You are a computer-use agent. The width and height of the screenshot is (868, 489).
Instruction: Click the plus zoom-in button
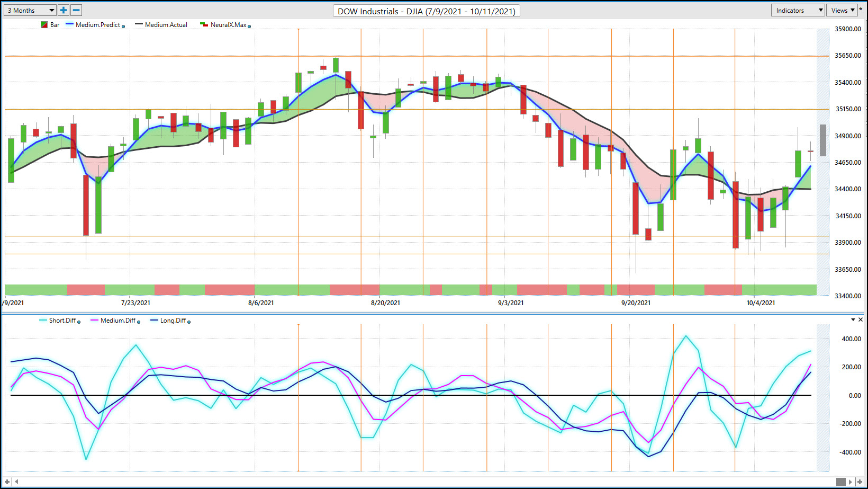pyautogui.click(x=64, y=10)
